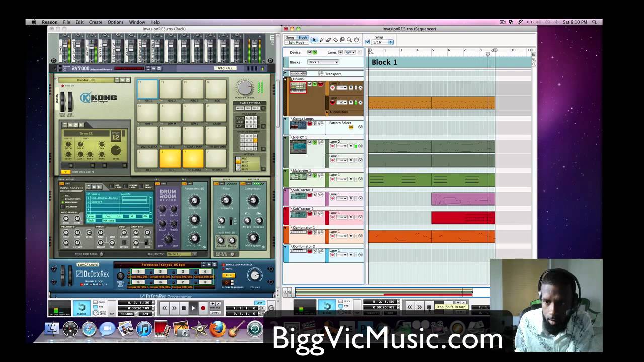Solo the NN-XT 1 track
Viewport: 644px width, 362px height.
pyautogui.click(x=315, y=143)
